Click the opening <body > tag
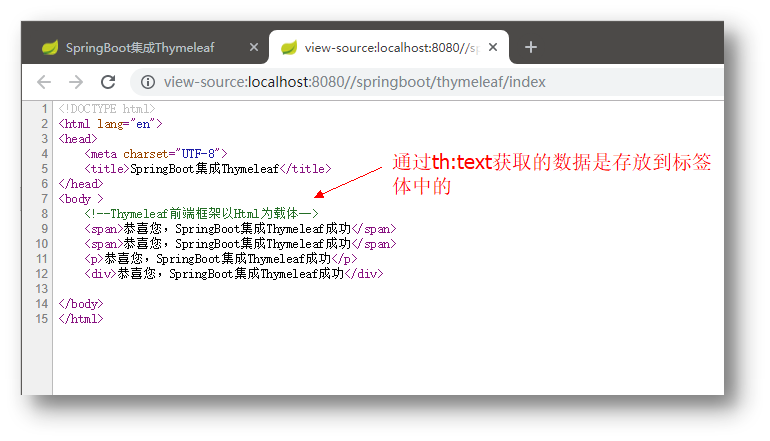 pyautogui.click(x=81, y=199)
